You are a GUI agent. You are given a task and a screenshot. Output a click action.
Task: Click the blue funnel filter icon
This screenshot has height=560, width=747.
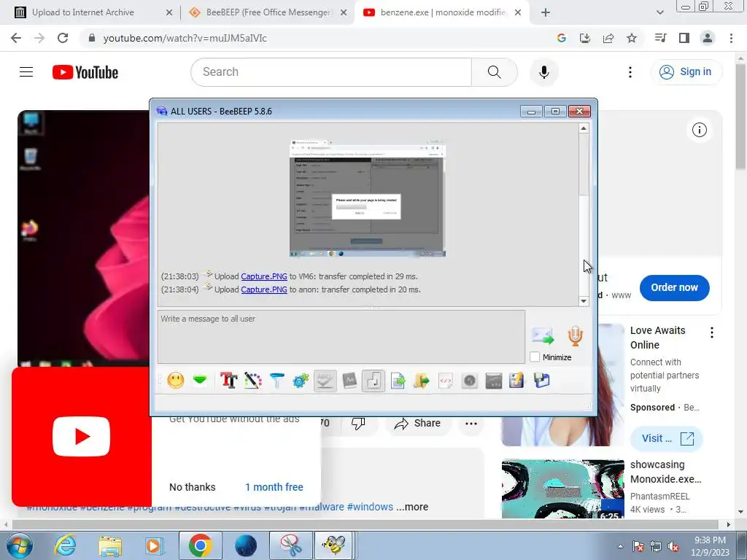[276, 381]
